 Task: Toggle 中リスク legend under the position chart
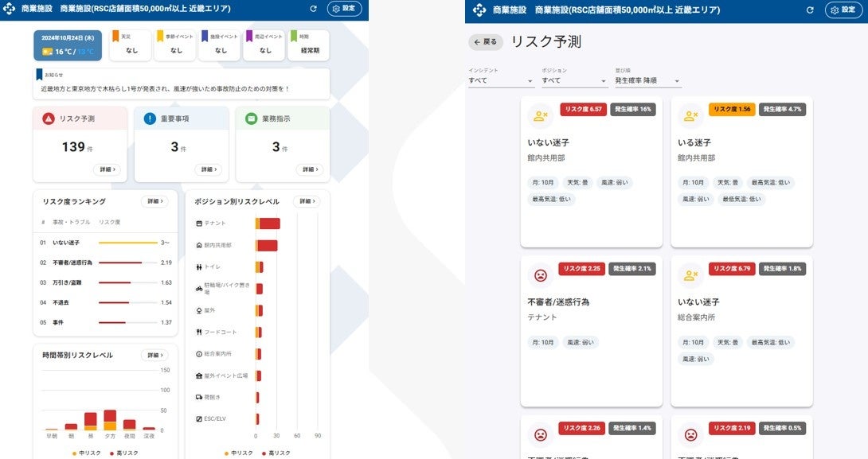239,453
